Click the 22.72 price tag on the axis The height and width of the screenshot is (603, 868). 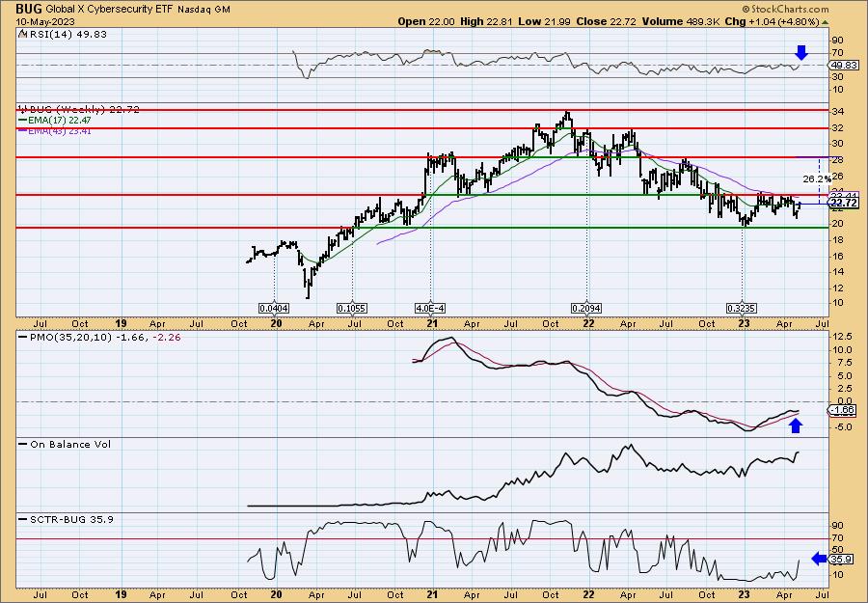click(x=844, y=204)
